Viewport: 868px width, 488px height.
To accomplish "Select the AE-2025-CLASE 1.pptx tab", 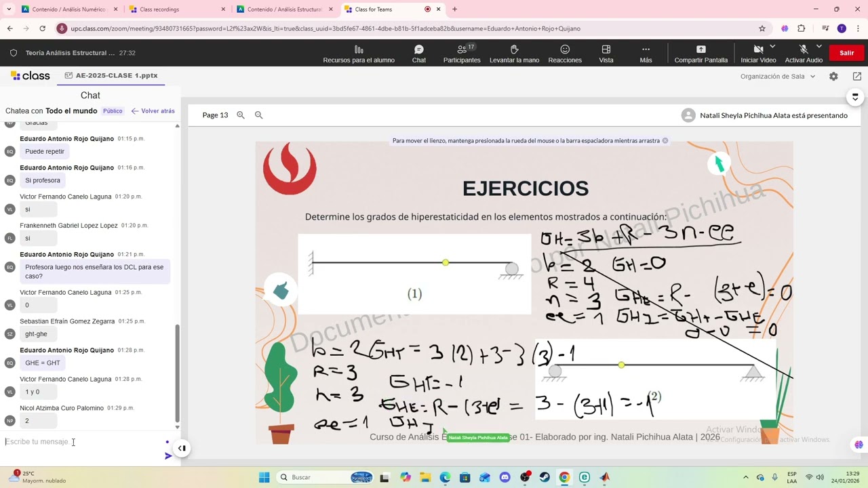I will coord(111,76).
